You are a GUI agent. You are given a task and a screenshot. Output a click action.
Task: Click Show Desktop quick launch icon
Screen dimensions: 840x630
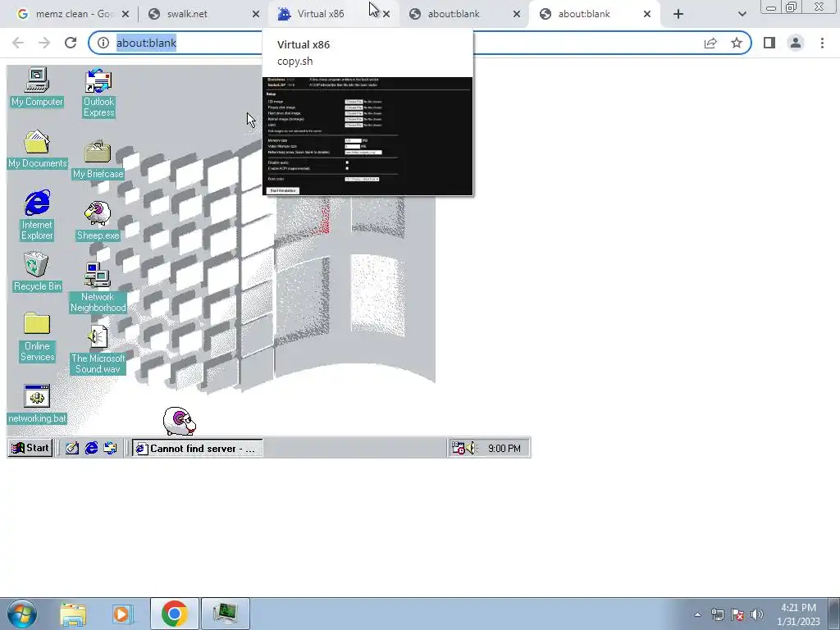(x=72, y=448)
